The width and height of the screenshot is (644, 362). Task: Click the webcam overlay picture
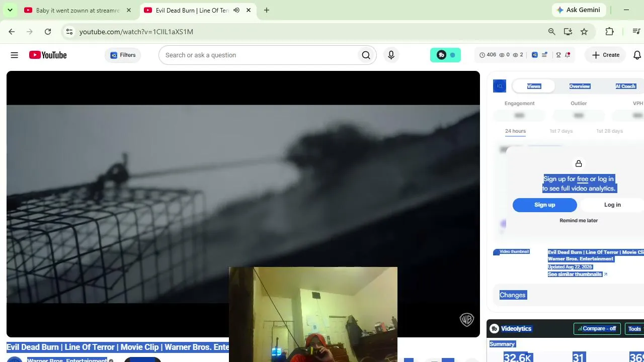(313, 315)
